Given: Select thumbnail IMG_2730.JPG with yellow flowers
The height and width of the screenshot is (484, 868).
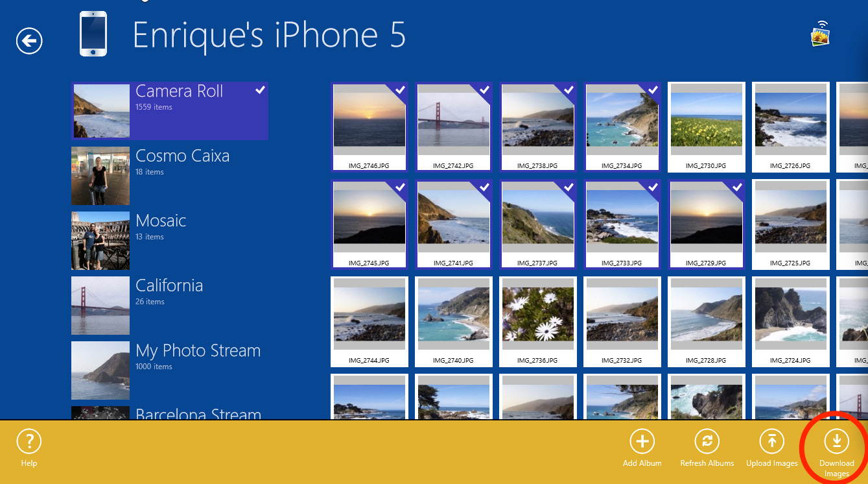Looking at the screenshot, I should click(706, 127).
